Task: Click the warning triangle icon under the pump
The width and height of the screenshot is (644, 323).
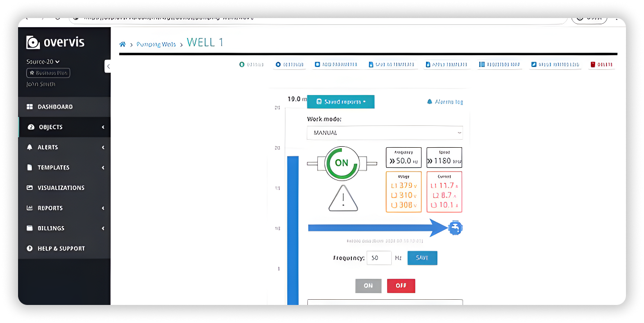Action: [x=342, y=199]
